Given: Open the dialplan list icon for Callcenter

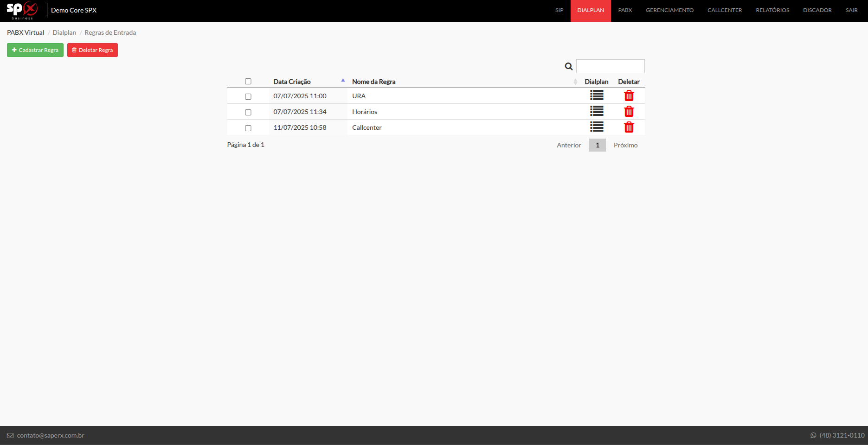Looking at the screenshot, I should pyautogui.click(x=597, y=127).
